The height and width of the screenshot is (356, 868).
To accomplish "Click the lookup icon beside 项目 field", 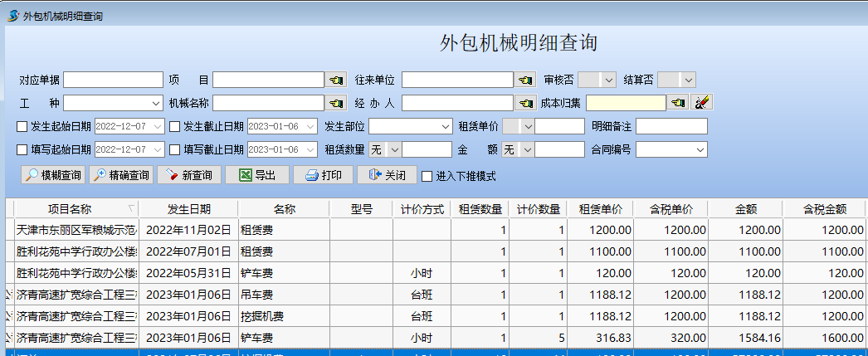I will pos(335,80).
